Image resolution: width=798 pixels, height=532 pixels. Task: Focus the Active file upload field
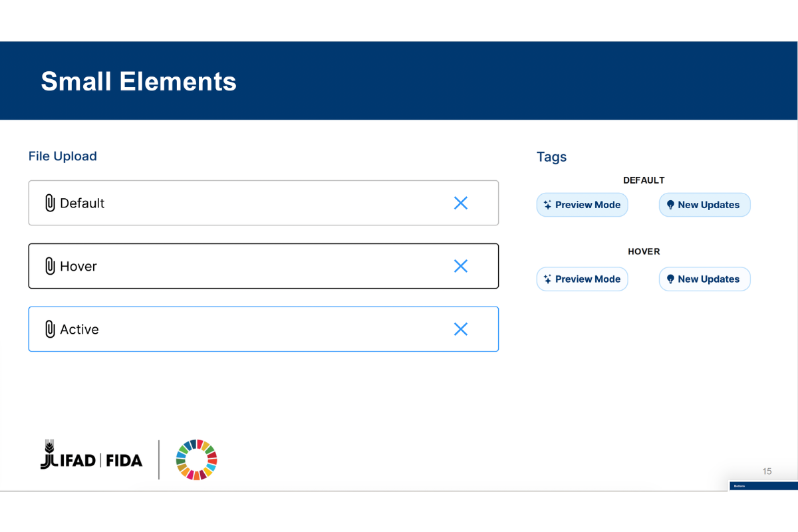pos(266,329)
